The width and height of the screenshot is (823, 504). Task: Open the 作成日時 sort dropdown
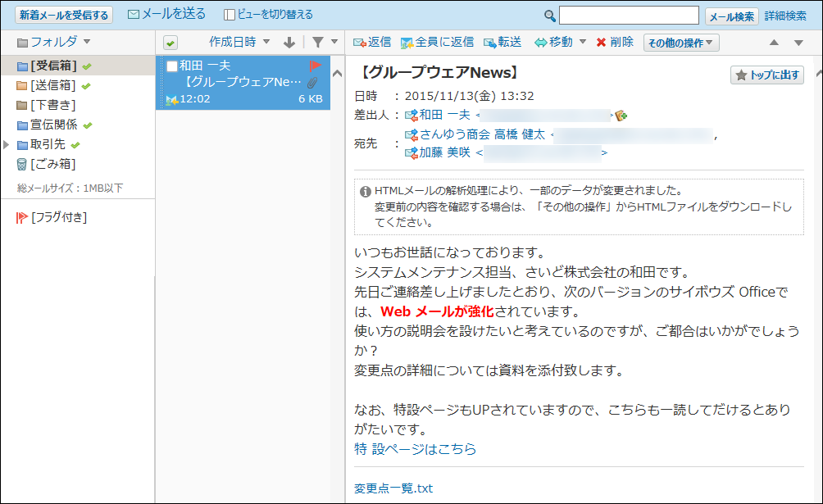click(239, 42)
